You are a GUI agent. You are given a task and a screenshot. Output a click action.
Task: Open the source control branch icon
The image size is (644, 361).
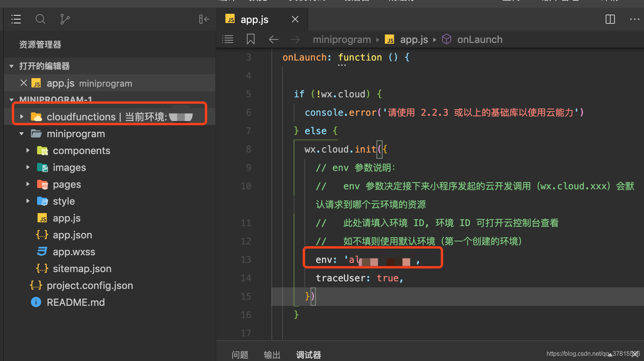[x=65, y=19]
